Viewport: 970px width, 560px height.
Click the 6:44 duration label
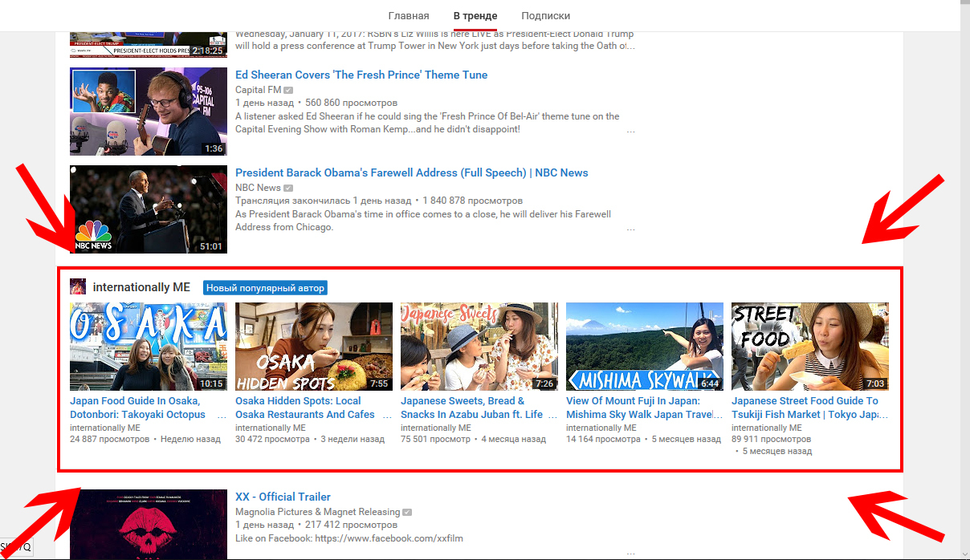[710, 383]
